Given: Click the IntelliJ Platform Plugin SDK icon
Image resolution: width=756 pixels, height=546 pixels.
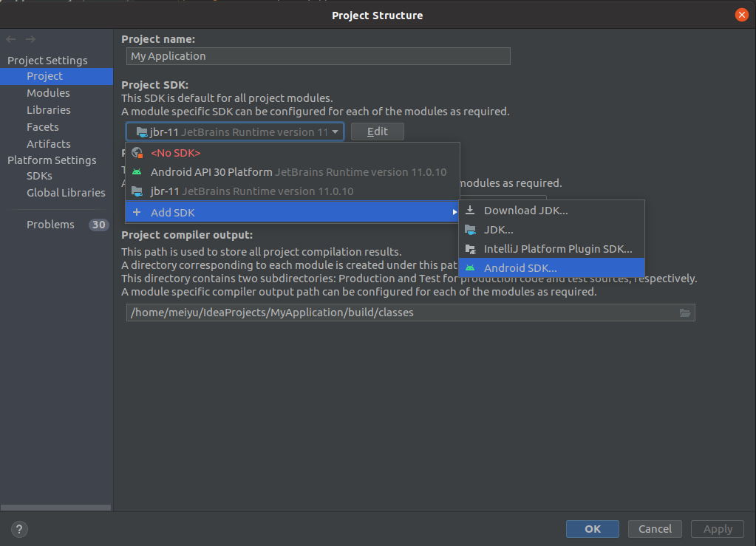Looking at the screenshot, I should coord(470,249).
